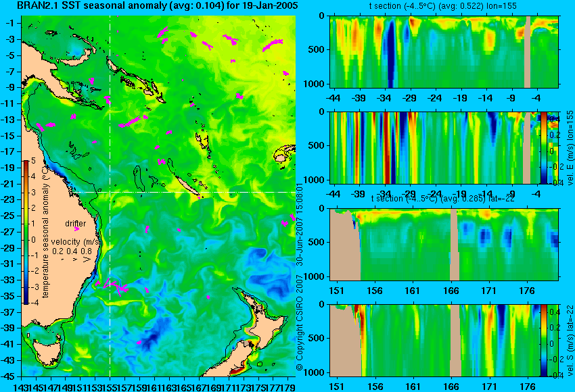Click the '-35' latitude label on the map axis
The height and width of the screenshot is (392, 575).
(x=9, y=296)
